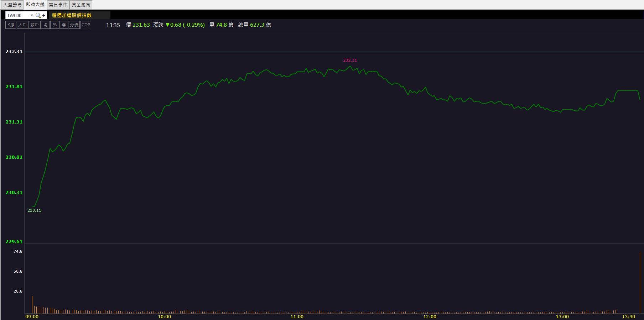The height and width of the screenshot is (320, 644).
Task: Toggle the CDP indicator button
Action: click(x=86, y=25)
